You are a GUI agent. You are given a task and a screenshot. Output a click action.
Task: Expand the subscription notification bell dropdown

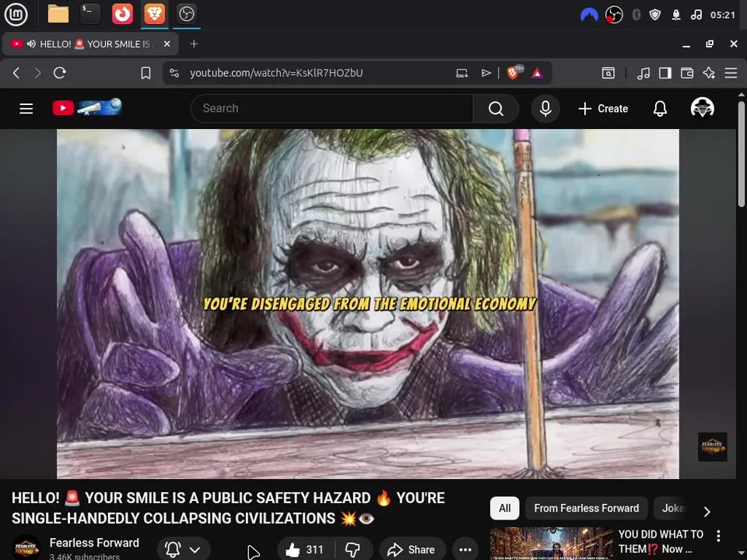(183, 550)
